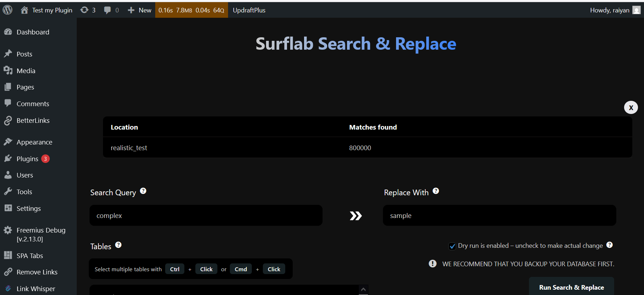This screenshot has width=644, height=295.
Task: Open Query Monitor stats 0.16s 7.8MB
Action: (x=191, y=10)
